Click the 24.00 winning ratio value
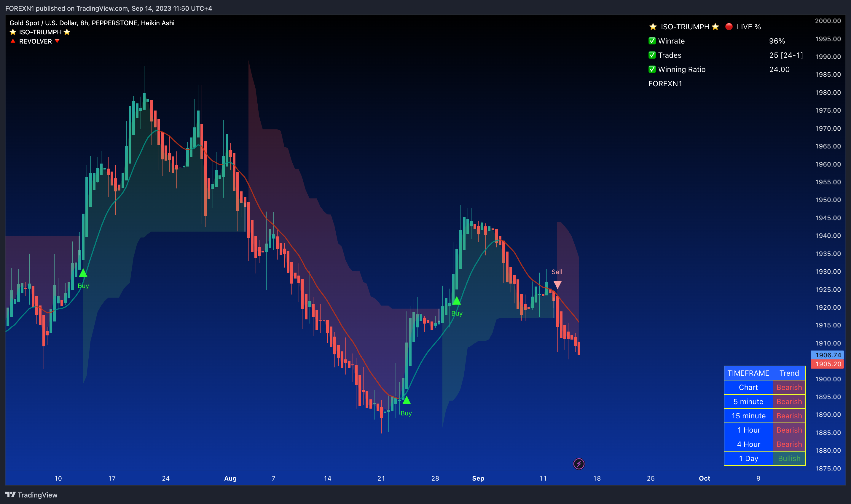 point(779,69)
